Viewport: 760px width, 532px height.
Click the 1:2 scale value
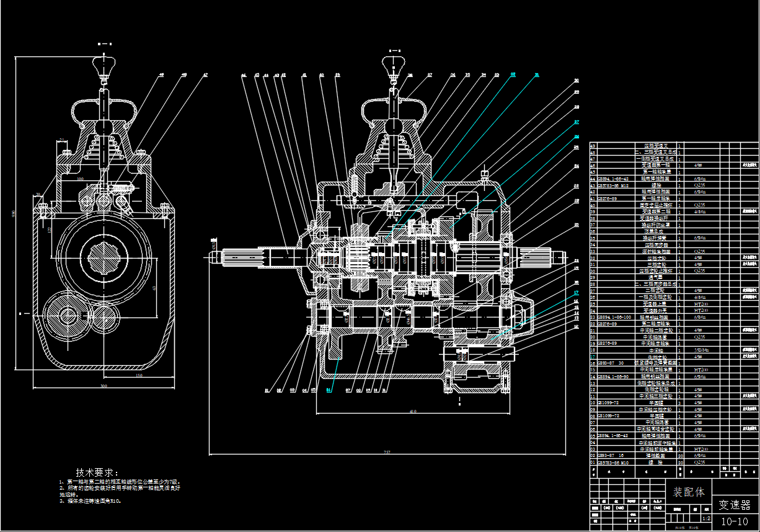point(706,518)
